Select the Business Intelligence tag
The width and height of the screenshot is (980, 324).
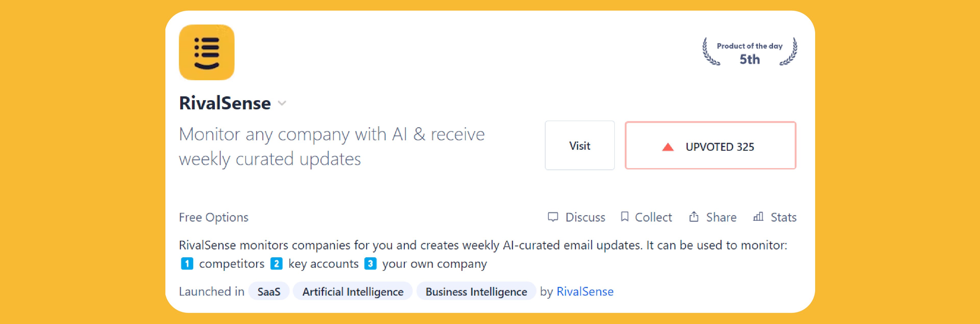point(476,292)
